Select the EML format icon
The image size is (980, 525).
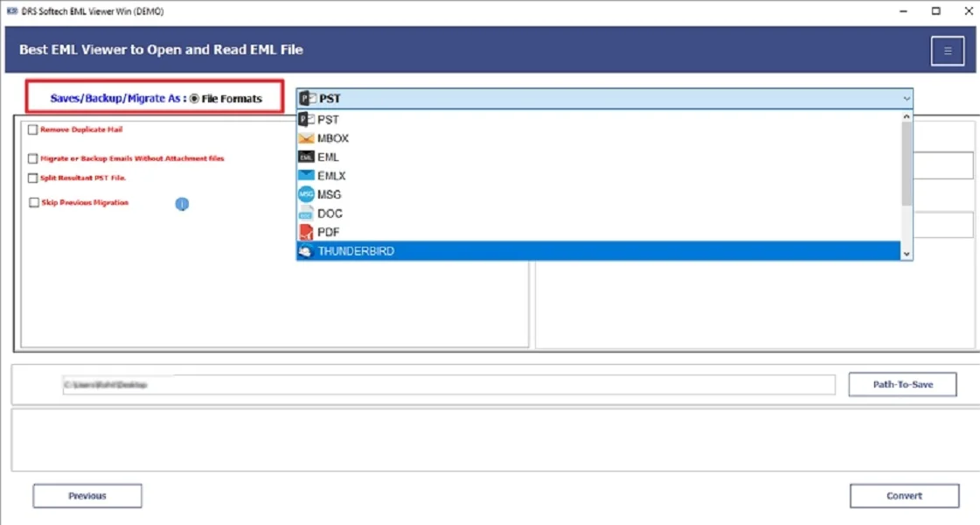(x=306, y=157)
